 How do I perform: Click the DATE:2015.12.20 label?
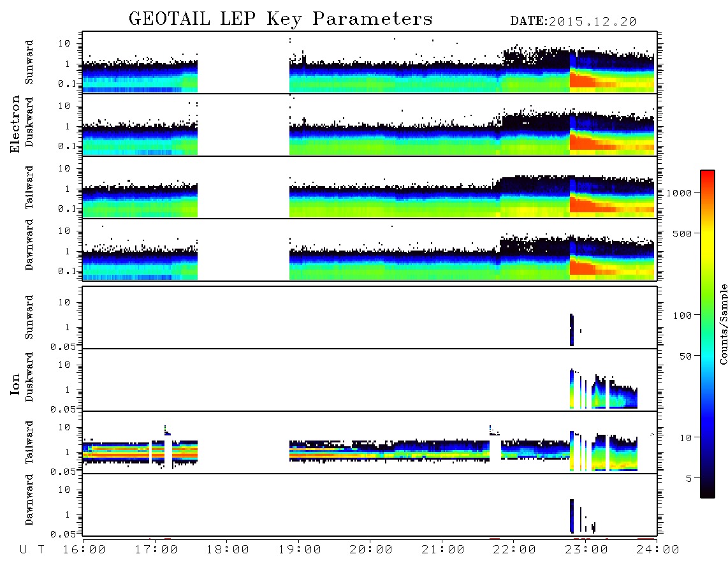coord(573,22)
